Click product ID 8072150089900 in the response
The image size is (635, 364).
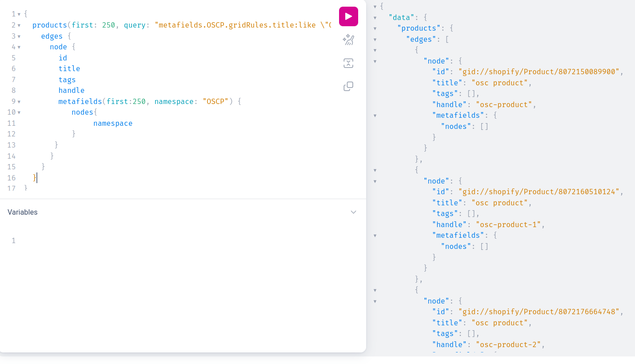click(539, 72)
